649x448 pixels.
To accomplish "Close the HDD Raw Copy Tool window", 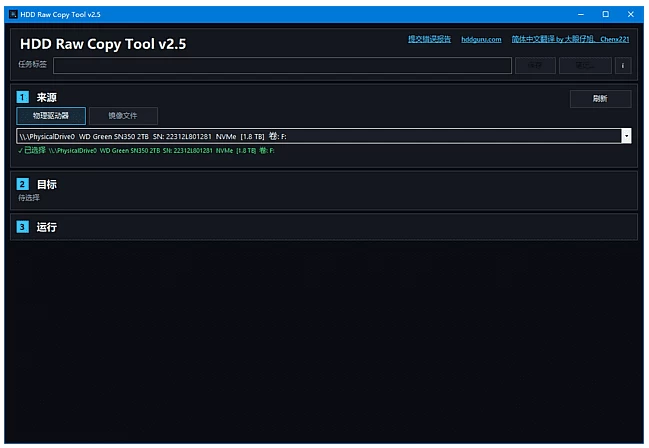I will click(631, 14).
